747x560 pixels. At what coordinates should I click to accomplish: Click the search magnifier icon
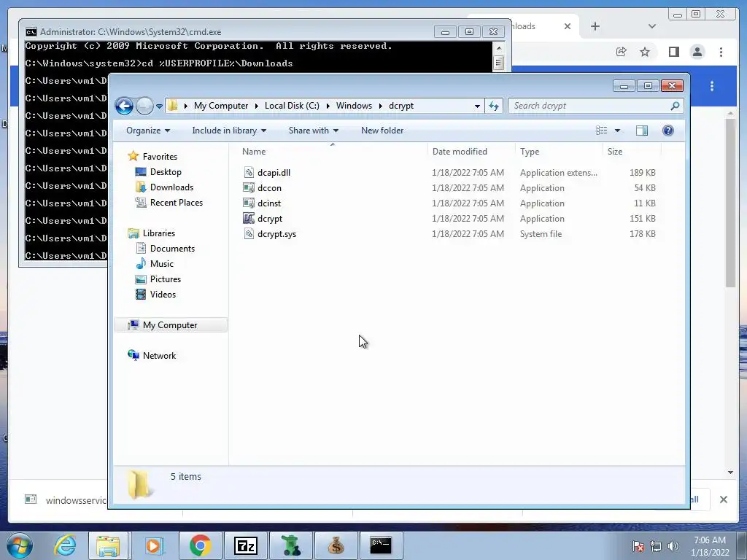675,106
